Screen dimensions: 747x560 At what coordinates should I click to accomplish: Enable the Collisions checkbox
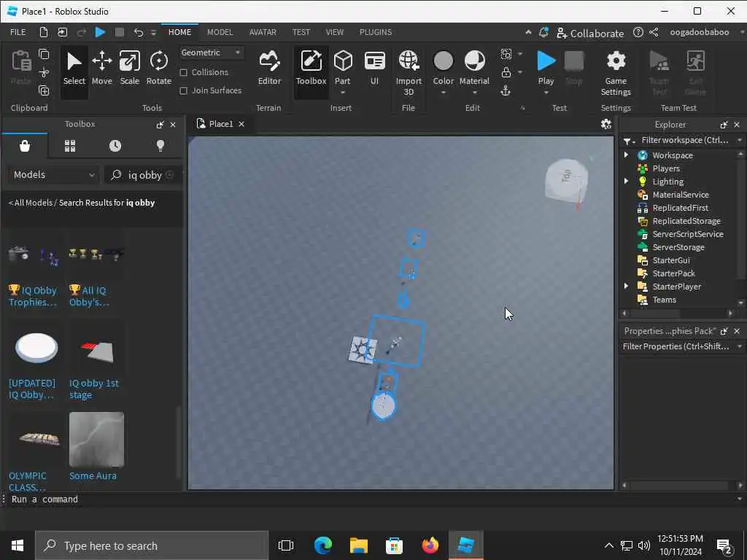[183, 72]
